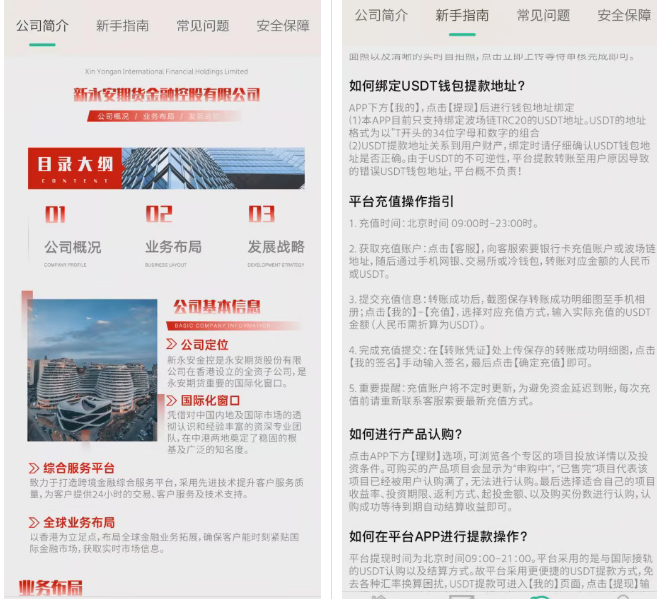Open 常见问题 tab in left screen

[203, 25]
